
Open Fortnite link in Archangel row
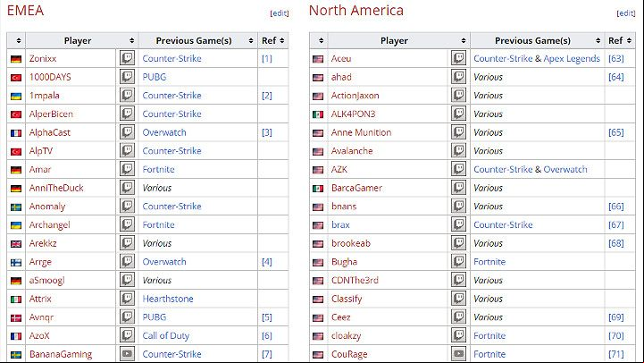(158, 224)
